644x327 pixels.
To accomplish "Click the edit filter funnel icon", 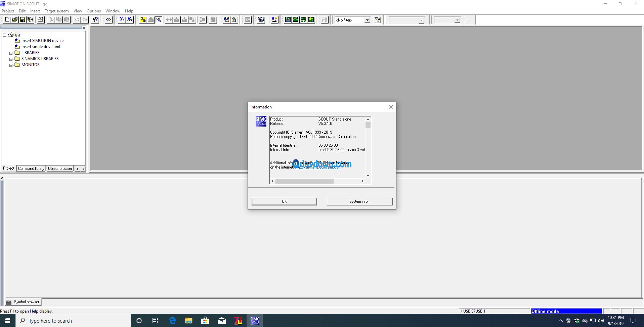I will click(x=377, y=20).
